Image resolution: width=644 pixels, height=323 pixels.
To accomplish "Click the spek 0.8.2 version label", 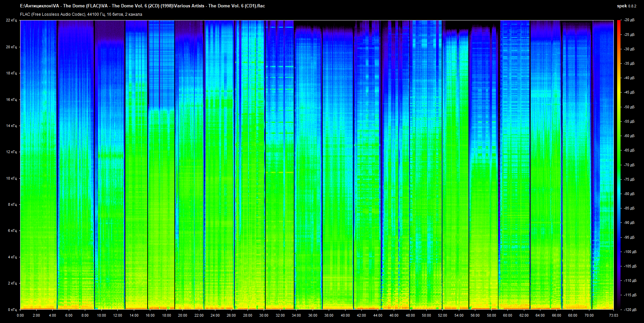I will 626,6.
